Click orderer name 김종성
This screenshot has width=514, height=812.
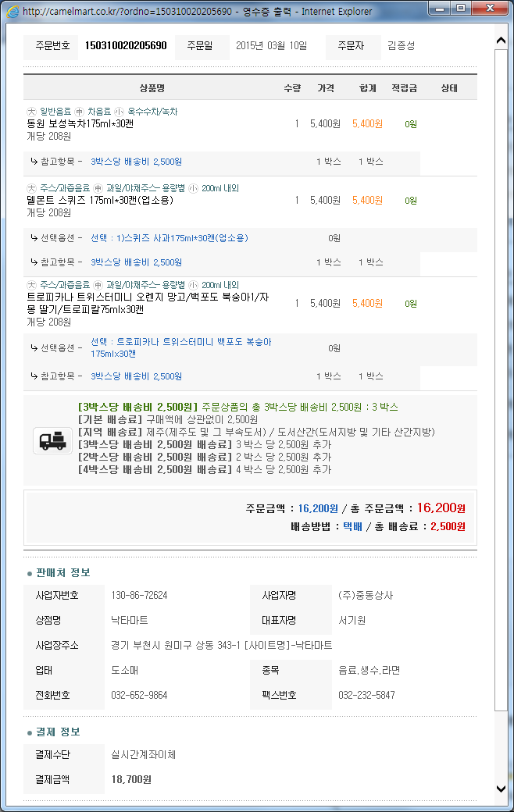click(x=402, y=45)
